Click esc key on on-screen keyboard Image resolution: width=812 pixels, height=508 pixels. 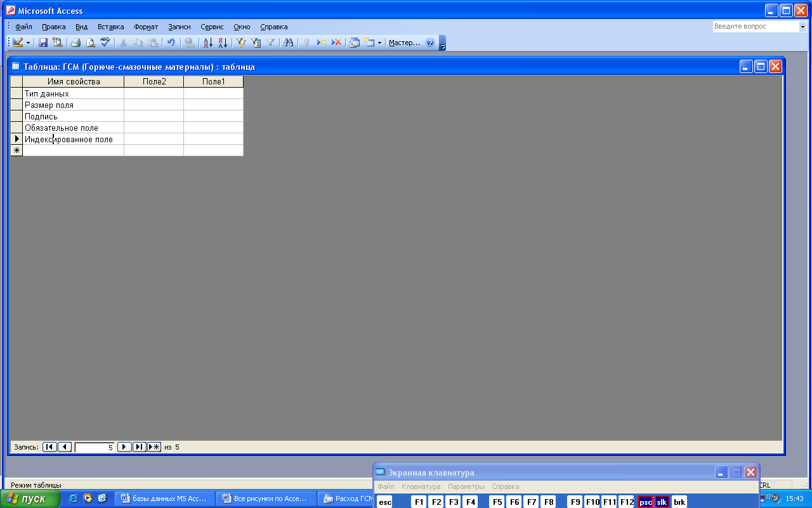385,502
